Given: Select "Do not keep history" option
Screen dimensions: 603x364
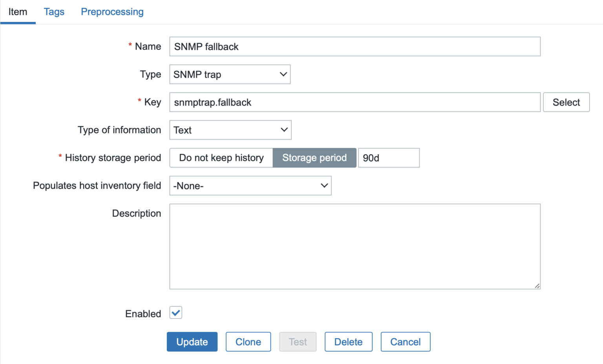Looking at the screenshot, I should [221, 158].
